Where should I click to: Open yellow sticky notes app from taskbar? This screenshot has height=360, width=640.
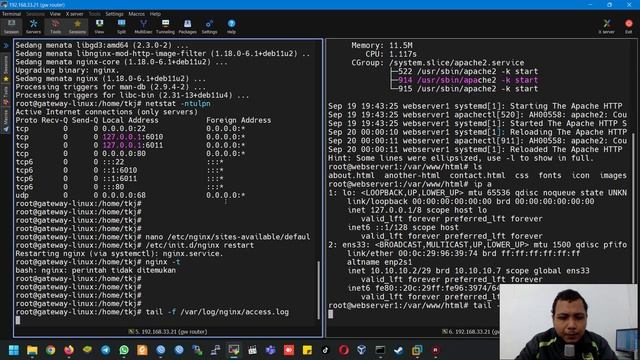[307, 350]
